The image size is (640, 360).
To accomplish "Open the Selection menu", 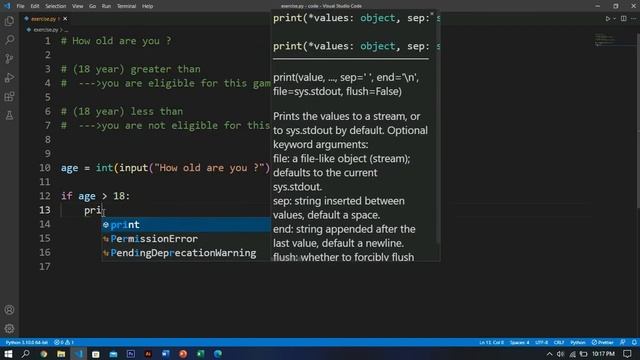I will [56, 6].
